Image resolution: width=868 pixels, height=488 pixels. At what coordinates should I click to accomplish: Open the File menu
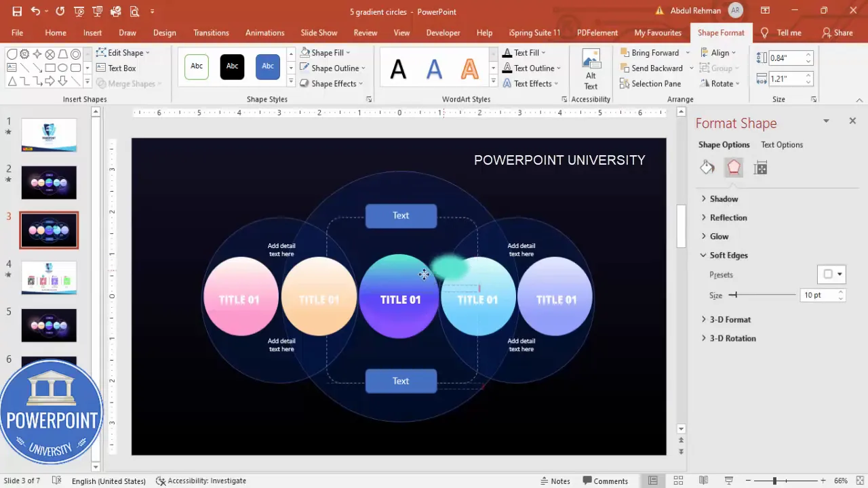pyautogui.click(x=17, y=33)
